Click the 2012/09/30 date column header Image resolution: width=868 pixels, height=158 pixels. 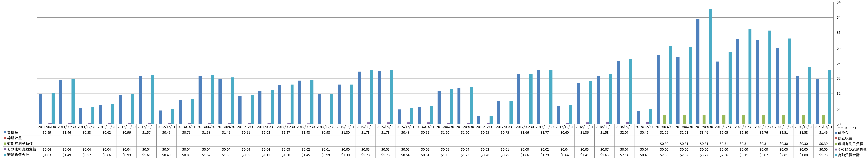tap(146, 127)
